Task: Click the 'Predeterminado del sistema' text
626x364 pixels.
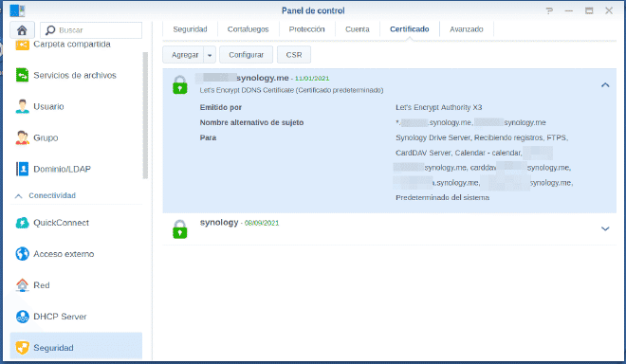Action: [442, 197]
